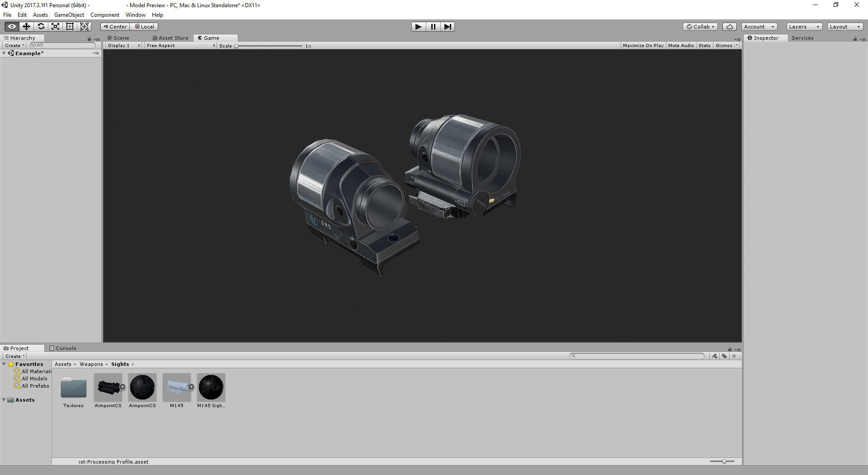Open the Help menu
This screenshot has width=868, height=475.
tap(157, 15)
